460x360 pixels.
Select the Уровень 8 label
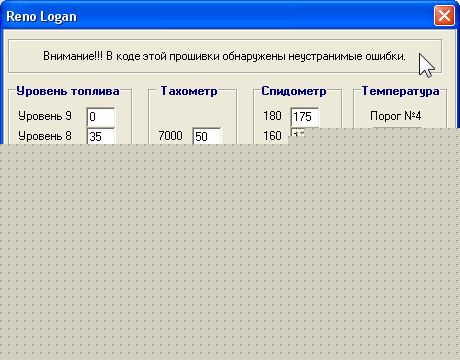pos(45,136)
